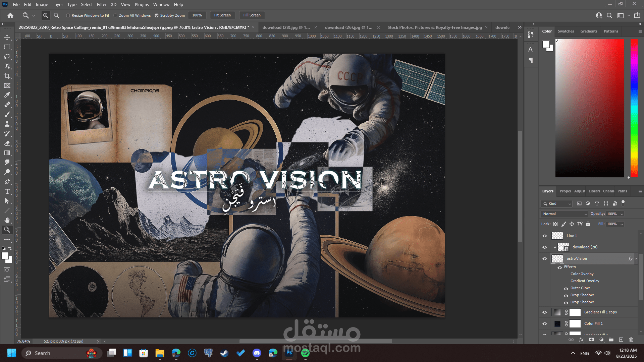The width and height of the screenshot is (644, 362).
Task: Click the Create new group folder icon
Action: [611, 340]
